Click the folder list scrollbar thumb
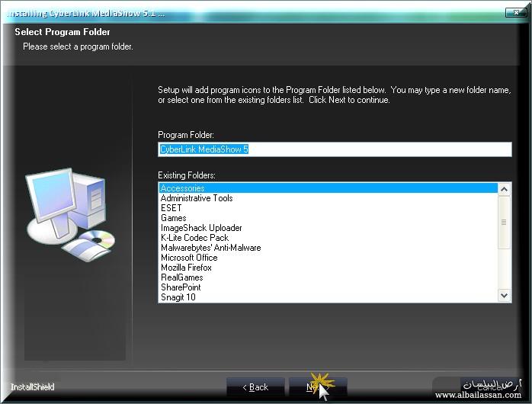This screenshot has width=532, height=404. pyautogui.click(x=504, y=222)
